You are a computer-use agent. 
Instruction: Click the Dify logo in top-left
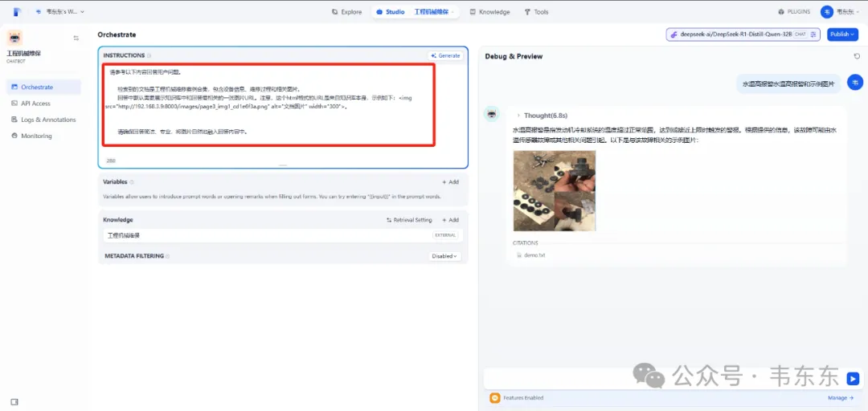(17, 12)
